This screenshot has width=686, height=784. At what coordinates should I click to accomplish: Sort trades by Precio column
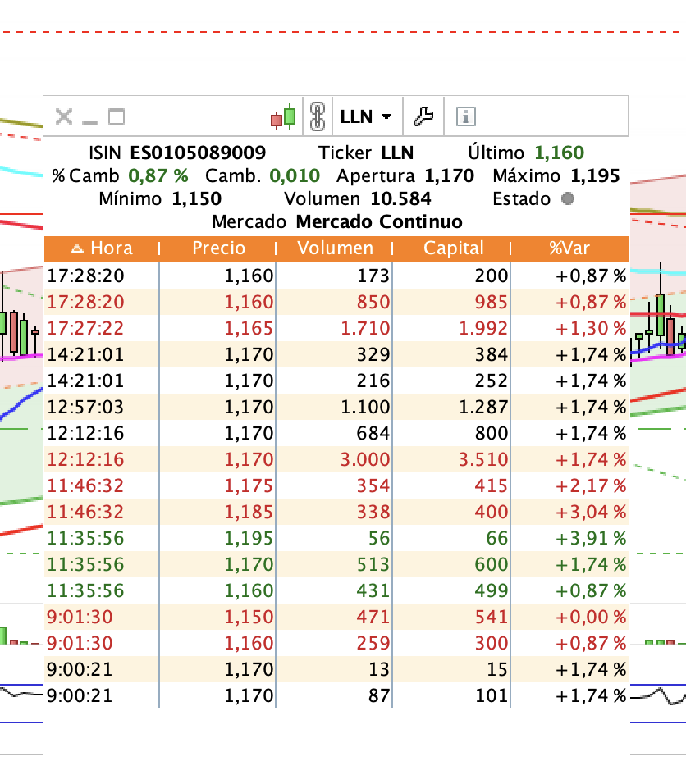(x=218, y=248)
